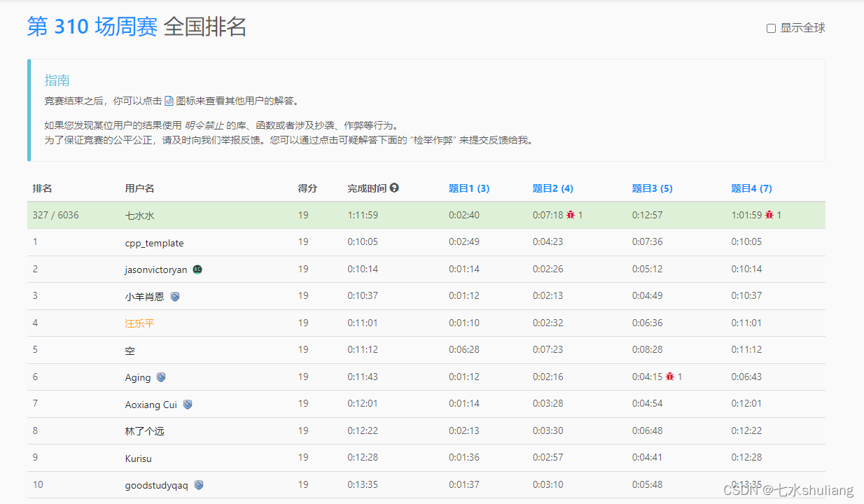The image size is (864, 504).
Task: Click the solution-view icon in the guide text
Action: [x=169, y=101]
